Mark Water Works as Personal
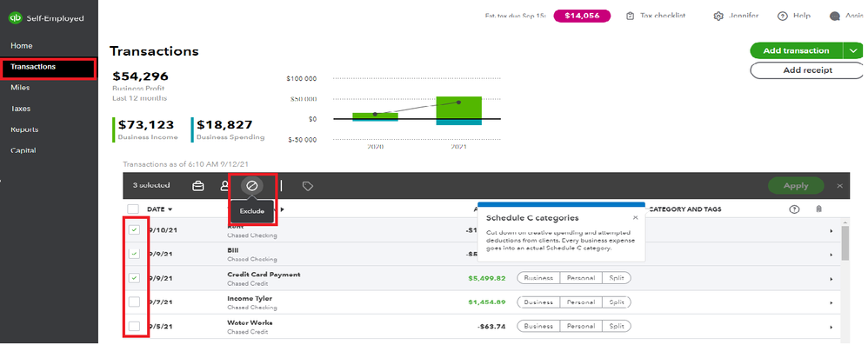 (581, 326)
